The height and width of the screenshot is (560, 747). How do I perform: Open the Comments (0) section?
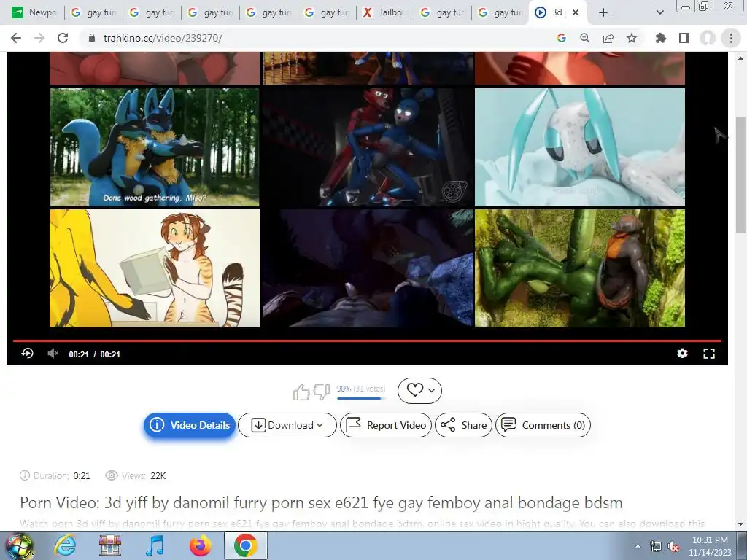pos(543,425)
